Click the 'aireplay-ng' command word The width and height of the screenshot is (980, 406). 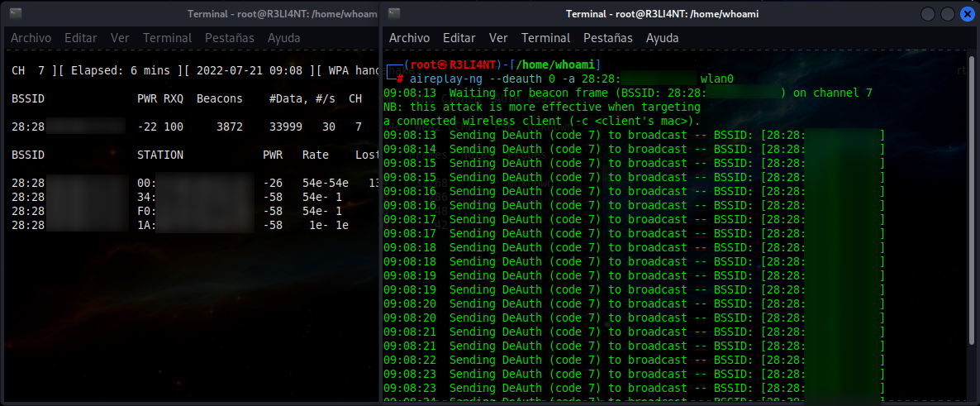pyautogui.click(x=446, y=79)
